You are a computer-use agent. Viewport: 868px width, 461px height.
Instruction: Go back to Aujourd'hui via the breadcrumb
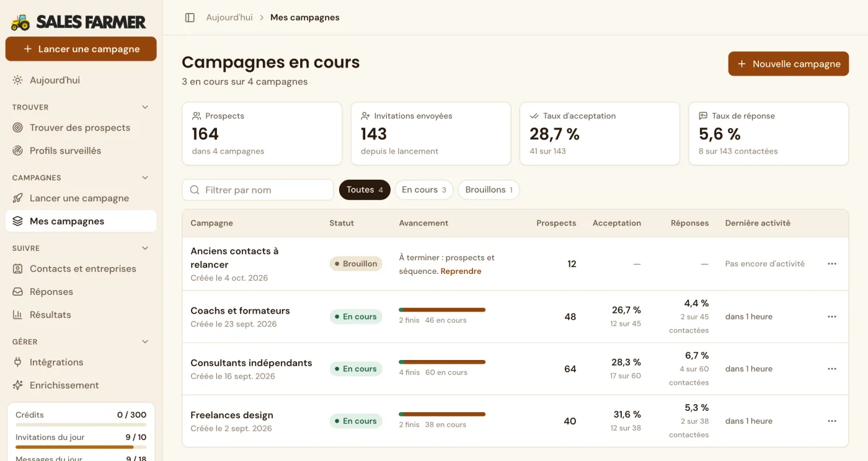click(x=229, y=17)
